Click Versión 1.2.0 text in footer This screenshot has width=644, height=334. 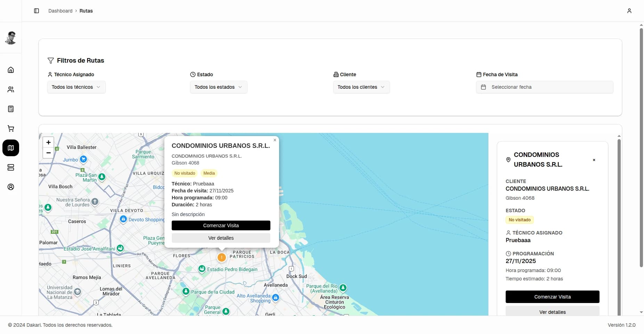[x=621, y=325]
